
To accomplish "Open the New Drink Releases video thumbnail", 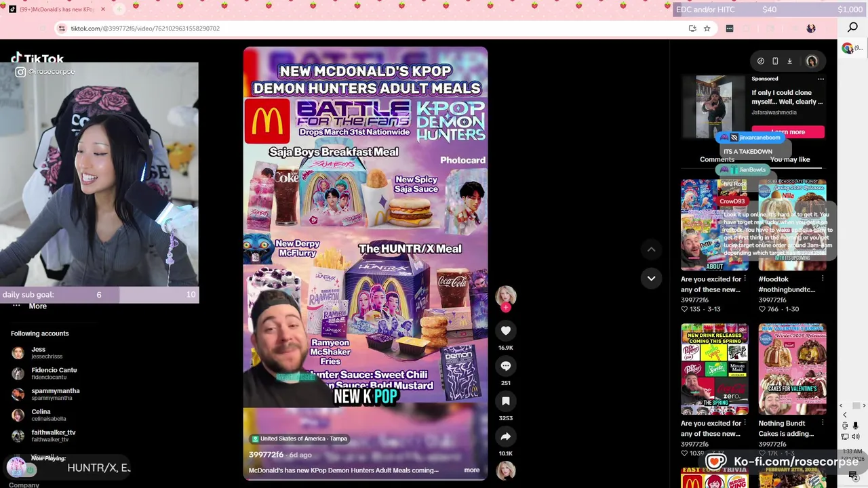I will (715, 369).
